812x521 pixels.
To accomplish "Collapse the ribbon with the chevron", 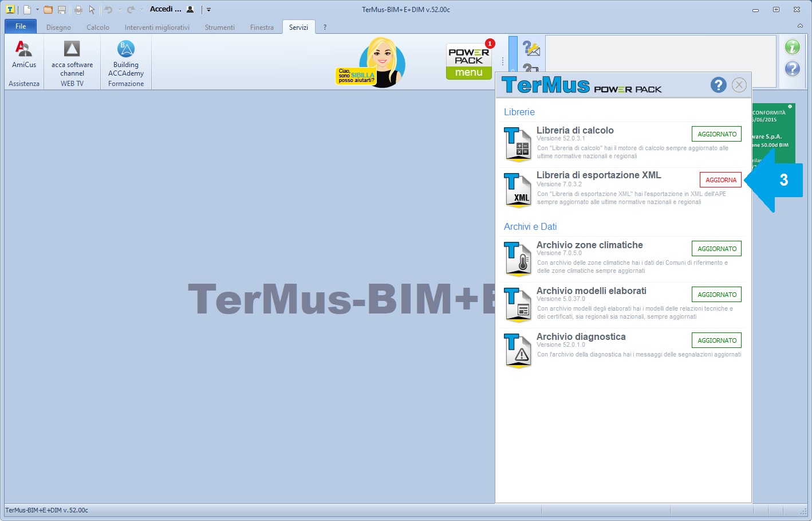I will pos(800,26).
